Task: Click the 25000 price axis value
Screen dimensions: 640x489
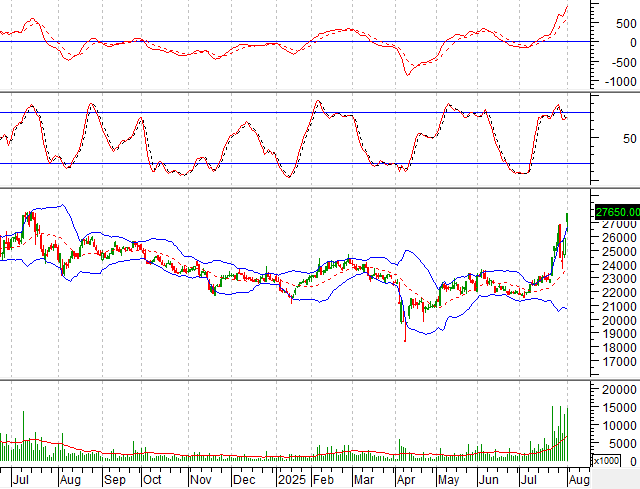Action: coord(619,251)
